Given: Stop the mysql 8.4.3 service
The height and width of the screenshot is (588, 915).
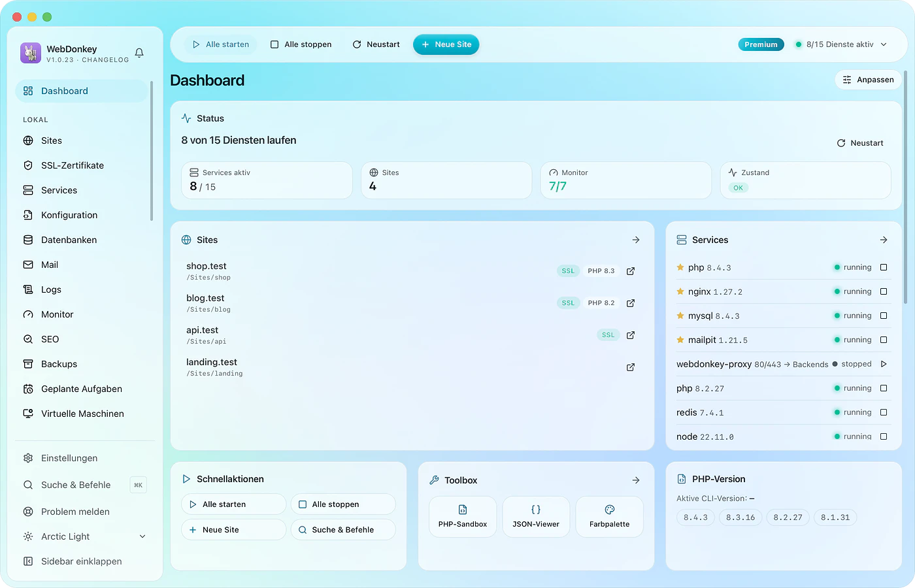Looking at the screenshot, I should coord(884,316).
